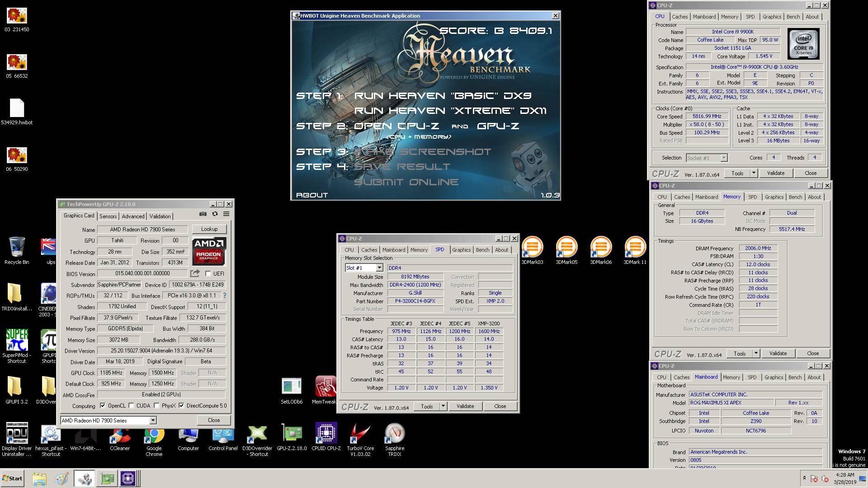Click the GPU-Z refresh icon
868x488 pixels.
pyautogui.click(x=215, y=214)
